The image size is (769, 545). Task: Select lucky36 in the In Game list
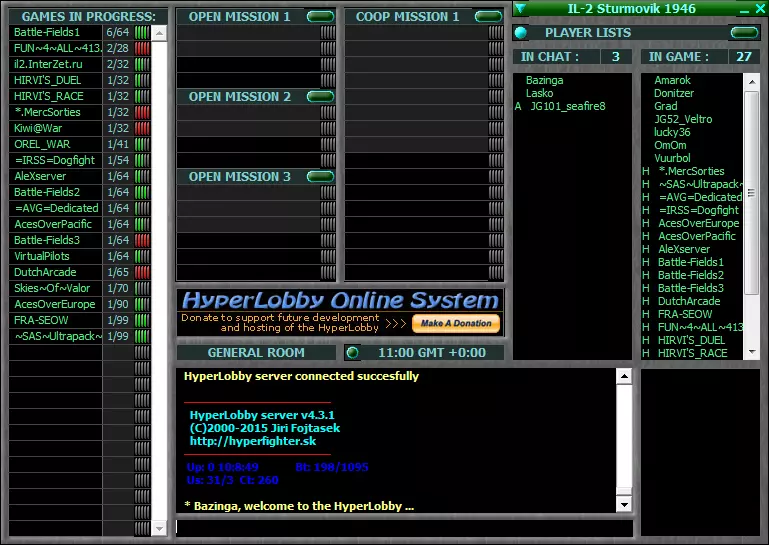(672, 132)
